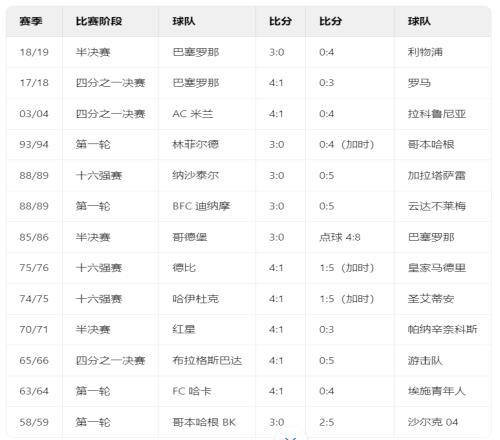Select the 点球 4:8 score cell
The image size is (500, 440).
click(340, 237)
